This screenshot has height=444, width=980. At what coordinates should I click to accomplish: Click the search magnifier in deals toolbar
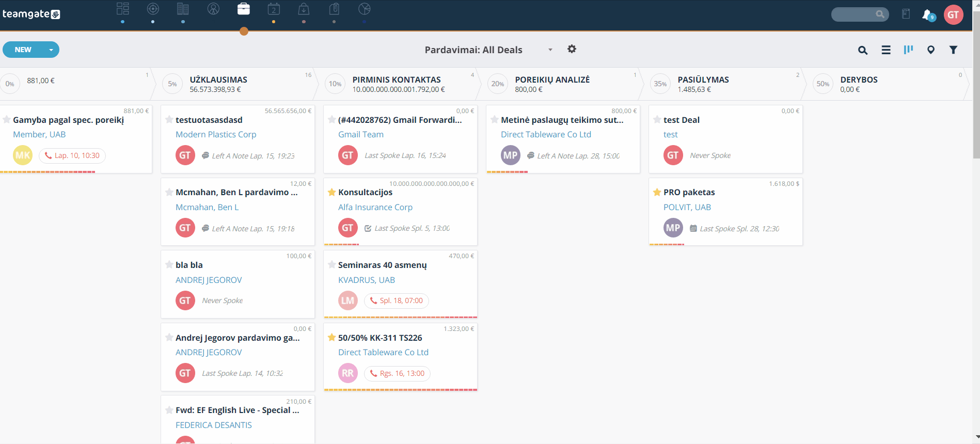[863, 50]
